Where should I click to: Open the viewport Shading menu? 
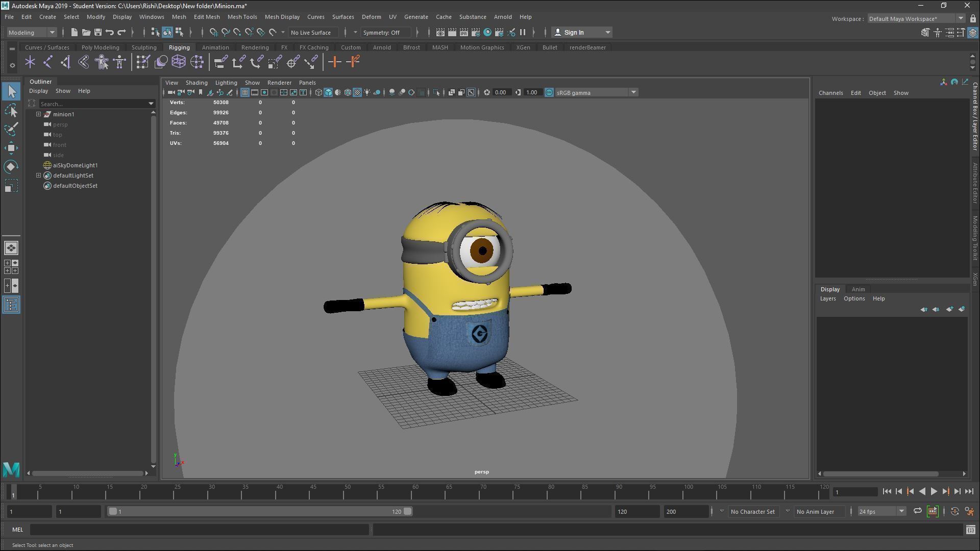(x=197, y=83)
